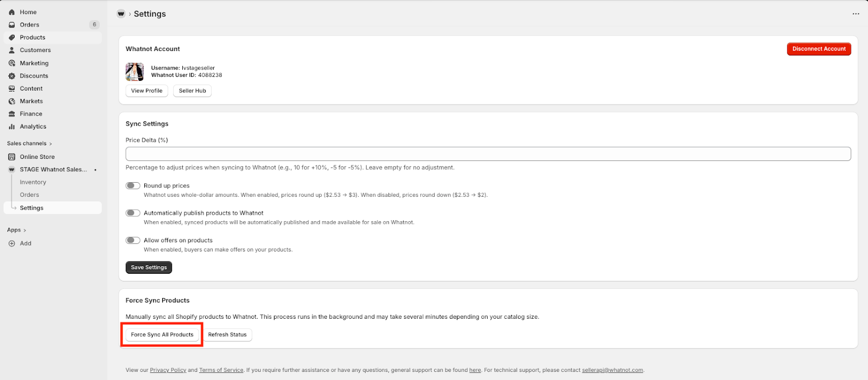Screen dimensions: 868x380
Task: Click the Disconnect Account button
Action: click(819, 49)
